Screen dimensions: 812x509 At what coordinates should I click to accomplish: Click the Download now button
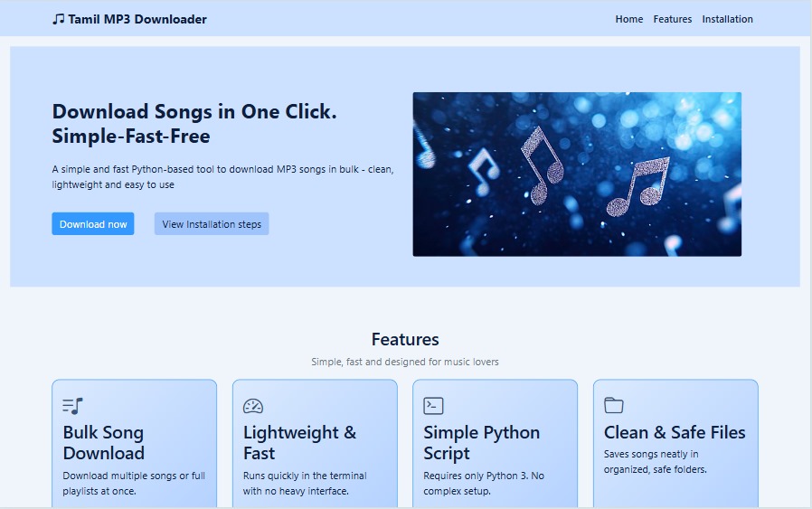[93, 223]
